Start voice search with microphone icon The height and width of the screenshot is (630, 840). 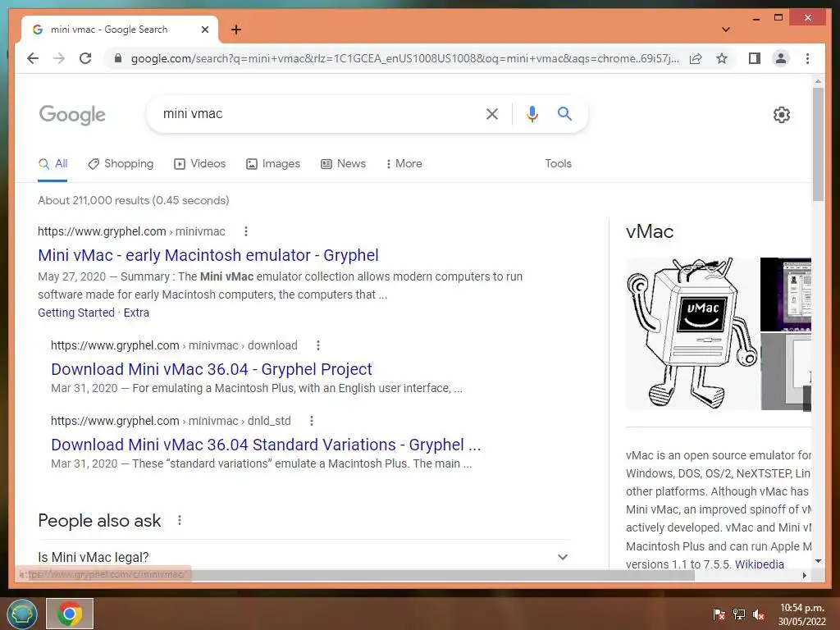coord(532,113)
